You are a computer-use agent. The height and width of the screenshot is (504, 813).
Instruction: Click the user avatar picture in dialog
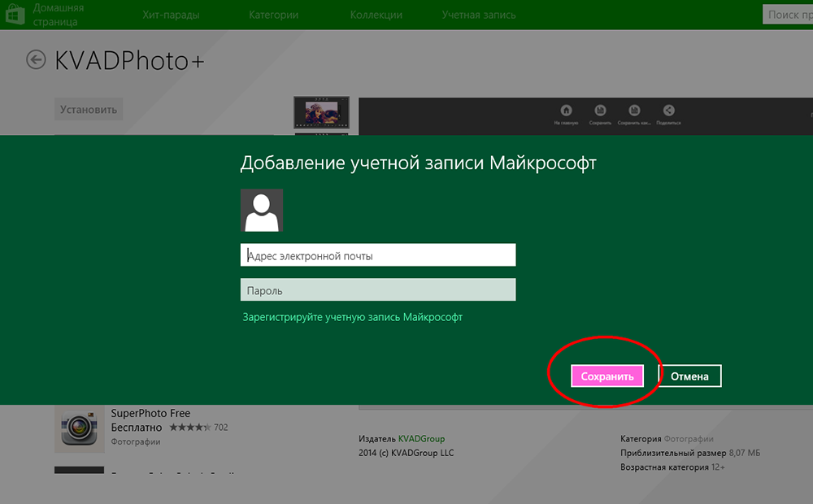click(x=262, y=210)
